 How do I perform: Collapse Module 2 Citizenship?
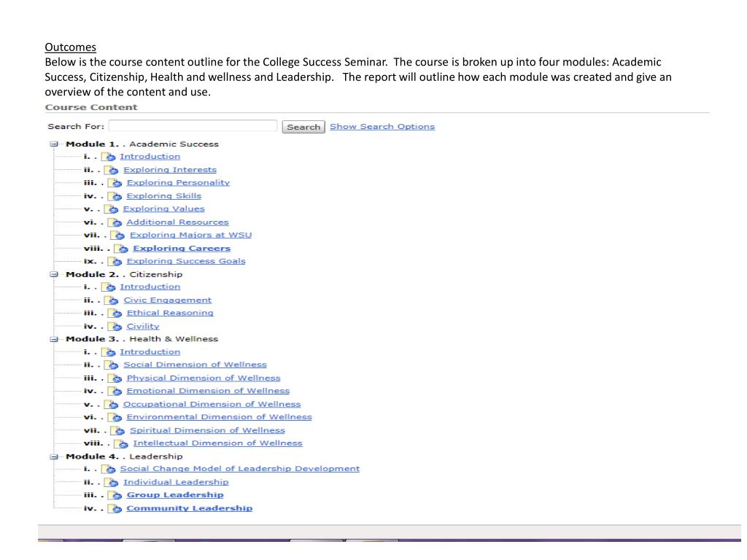click(54, 274)
